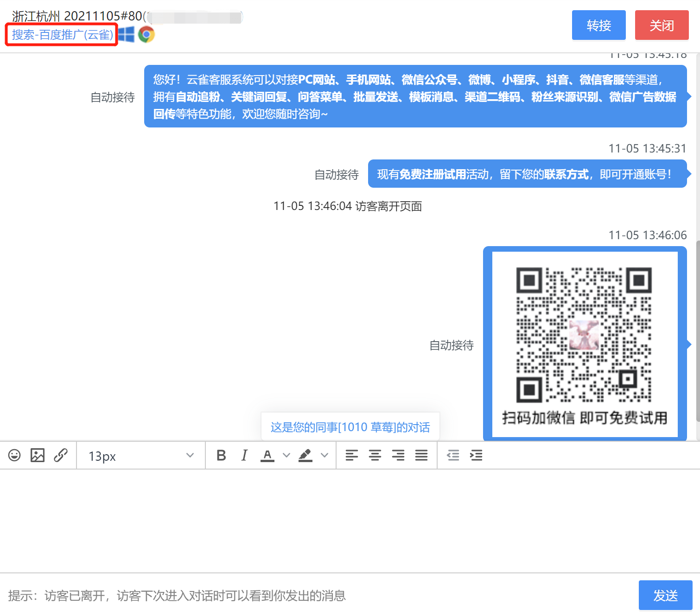Toggle italic formatting in the editor
Viewport: 700px width, 616px height.
click(x=244, y=455)
